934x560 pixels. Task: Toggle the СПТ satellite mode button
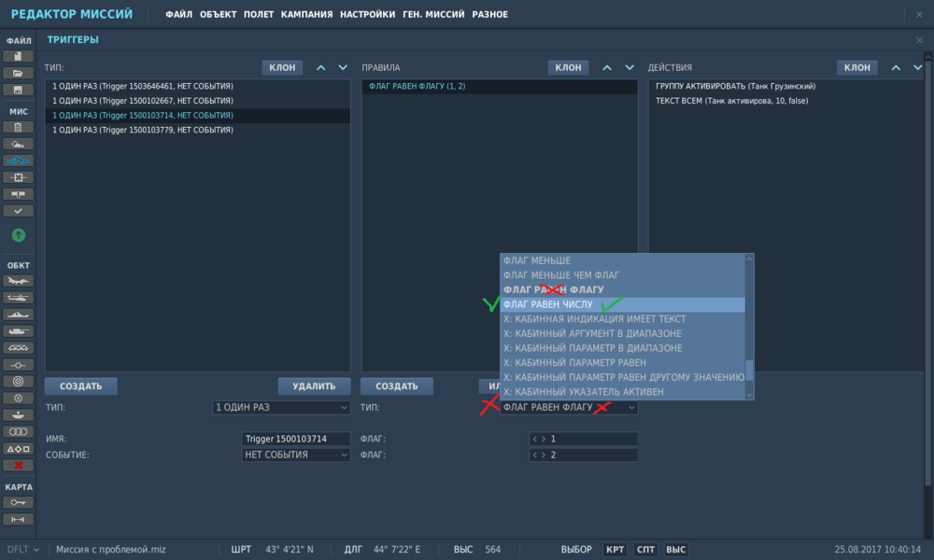click(x=645, y=550)
